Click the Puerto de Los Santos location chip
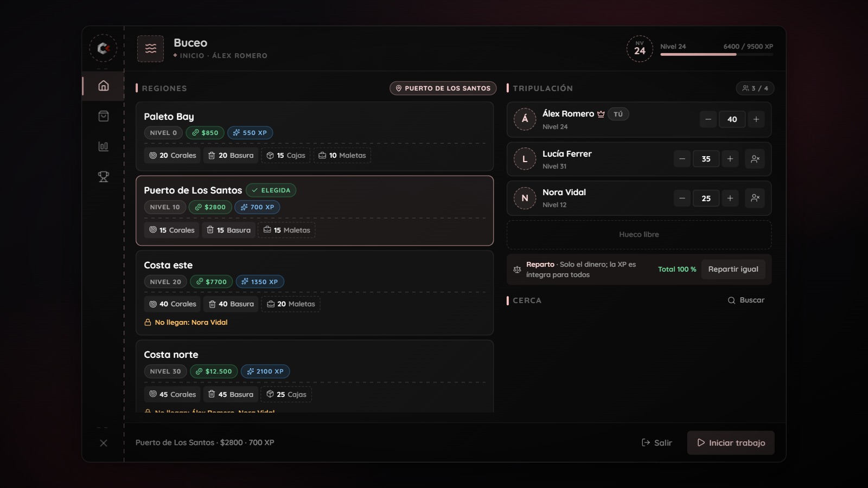The width and height of the screenshot is (868, 488). [443, 88]
